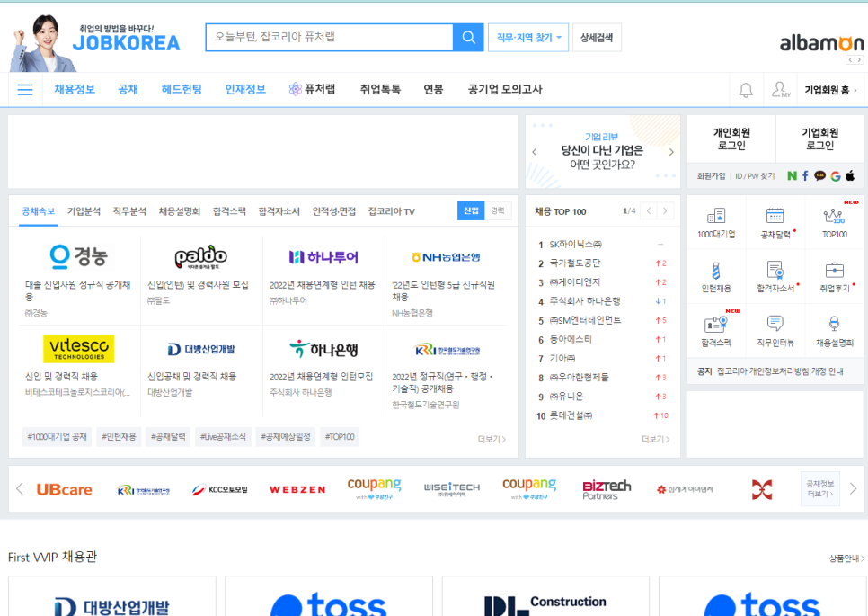
Task: Open the 경동 신입사원 공채 card
Action: (80, 279)
